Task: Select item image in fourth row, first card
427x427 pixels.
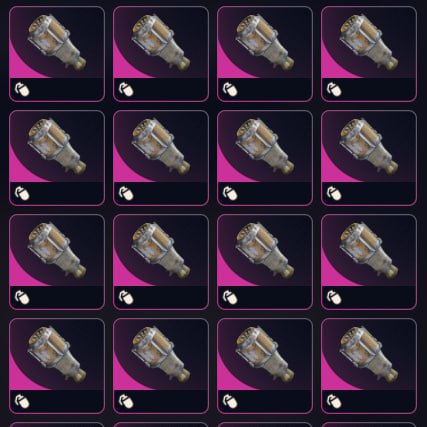Action: point(57,354)
